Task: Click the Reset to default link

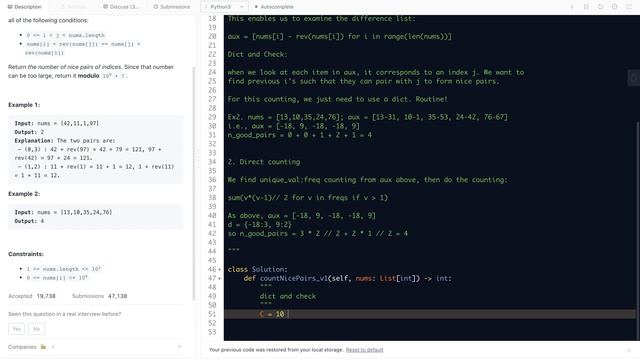Action: click(364, 350)
